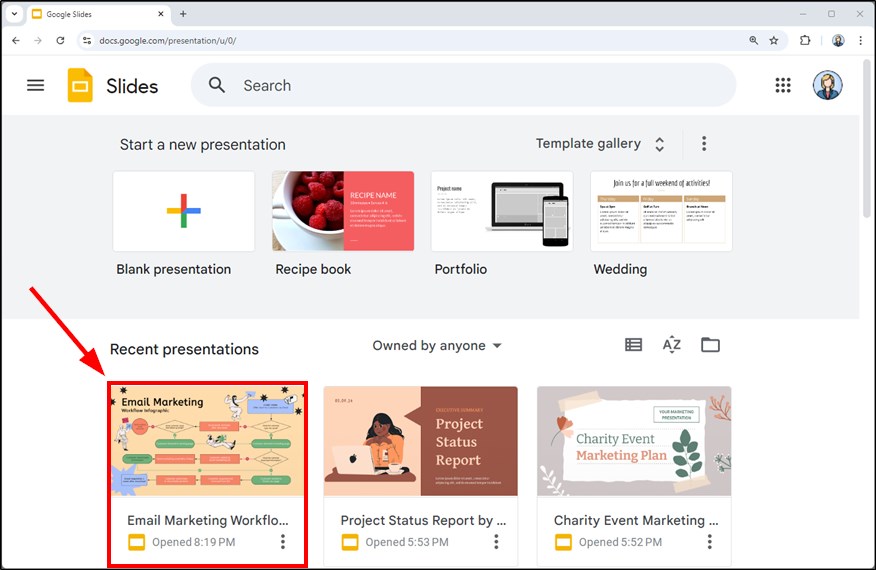Open the Google apps grid
Image resolution: width=876 pixels, height=570 pixels.
783,85
